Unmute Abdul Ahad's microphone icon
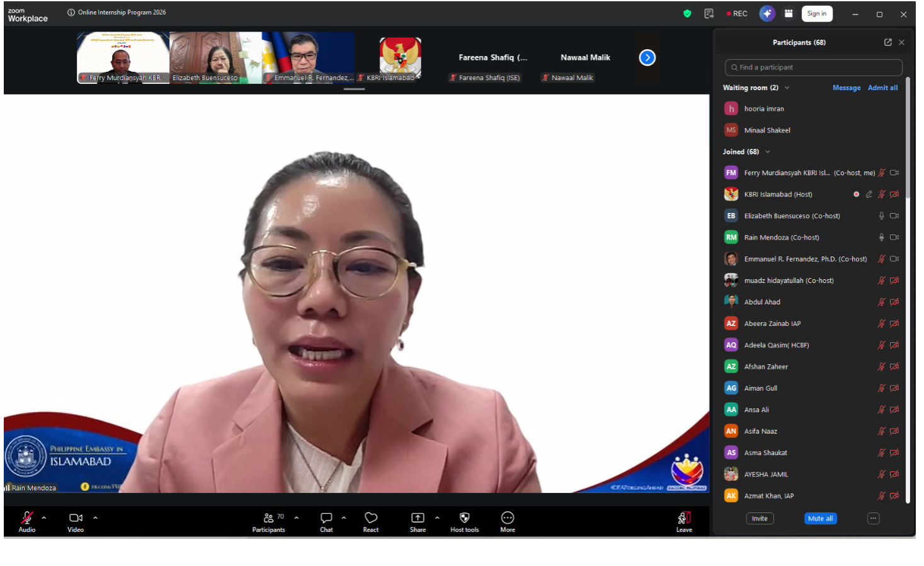 [882, 302]
